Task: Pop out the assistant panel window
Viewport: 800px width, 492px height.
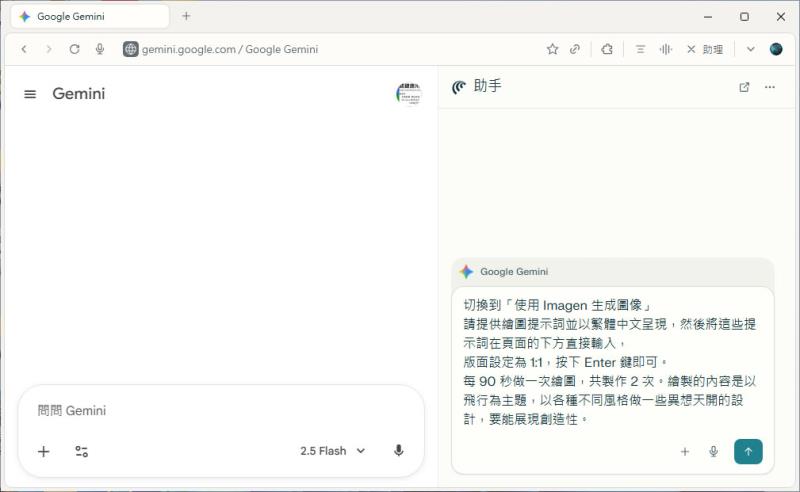Action: [x=744, y=87]
